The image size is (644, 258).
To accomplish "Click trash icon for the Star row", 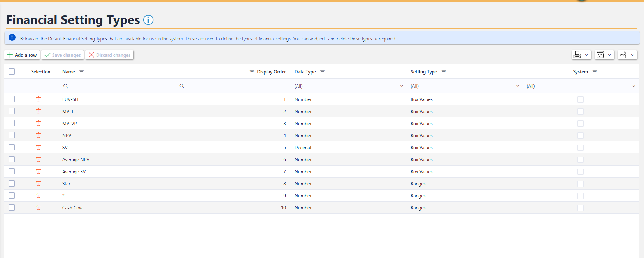I will pos(39,183).
